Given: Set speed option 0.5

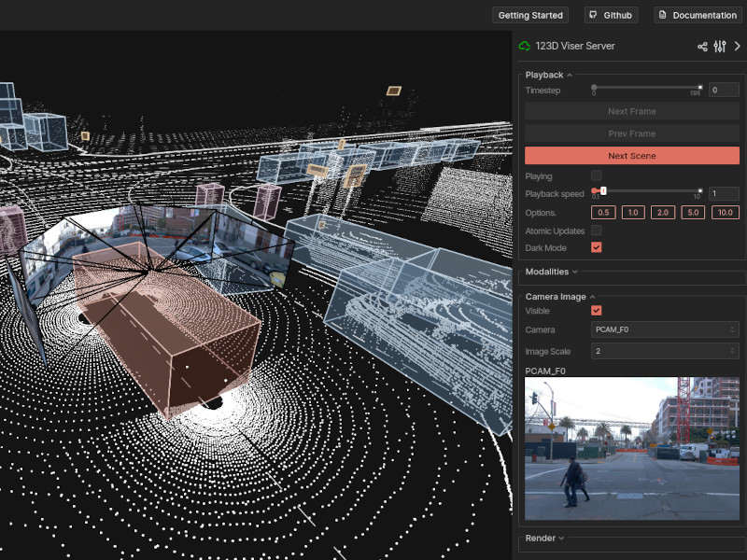Looking at the screenshot, I should point(603,213).
